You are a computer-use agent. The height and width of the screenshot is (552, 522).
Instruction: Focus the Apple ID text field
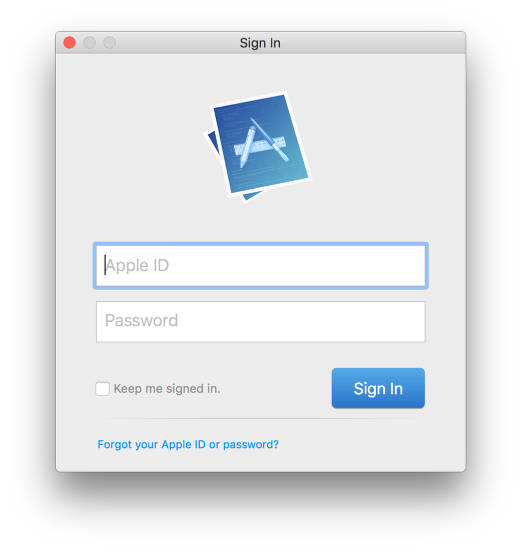pyautogui.click(x=260, y=266)
